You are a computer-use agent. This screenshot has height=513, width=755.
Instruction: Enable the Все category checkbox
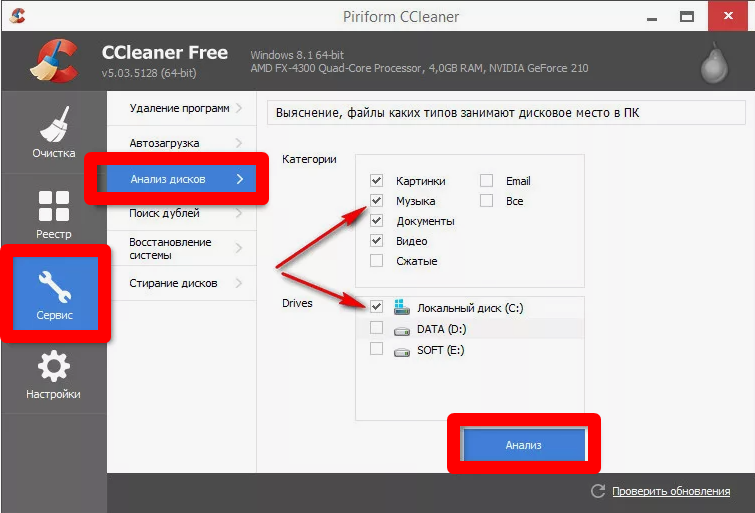[486, 200]
